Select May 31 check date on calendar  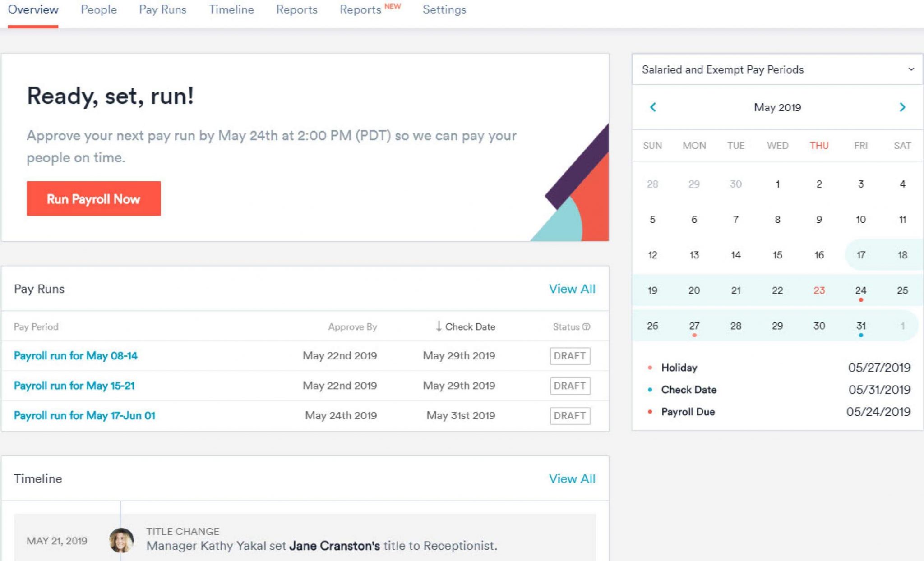tap(861, 326)
